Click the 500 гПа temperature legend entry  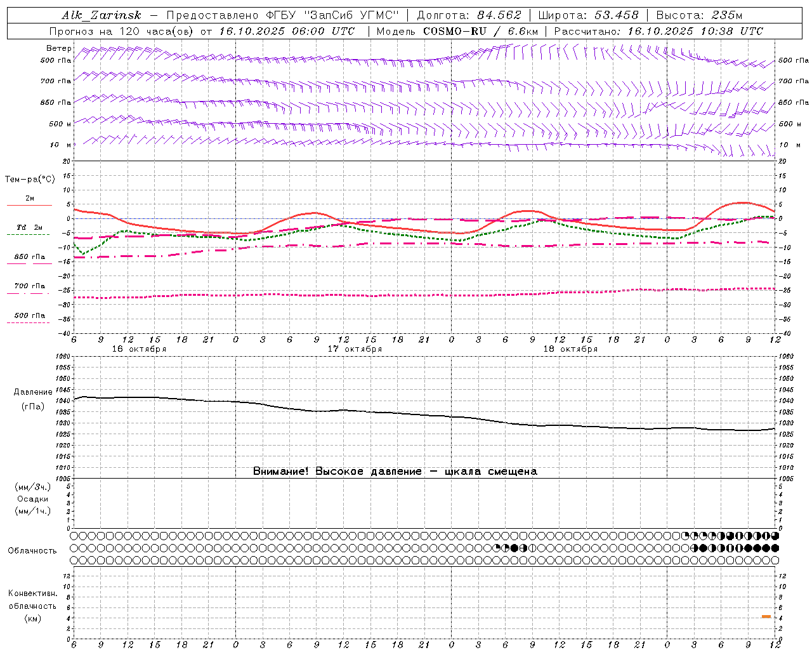click(30, 315)
